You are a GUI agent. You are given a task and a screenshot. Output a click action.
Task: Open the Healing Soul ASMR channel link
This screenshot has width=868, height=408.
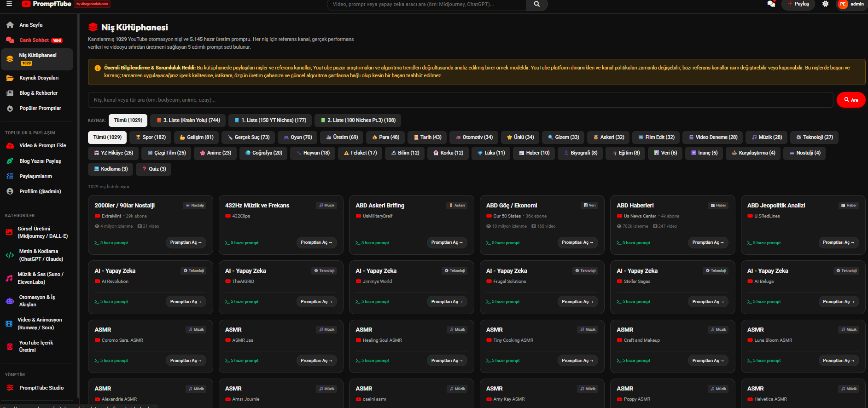point(382,340)
